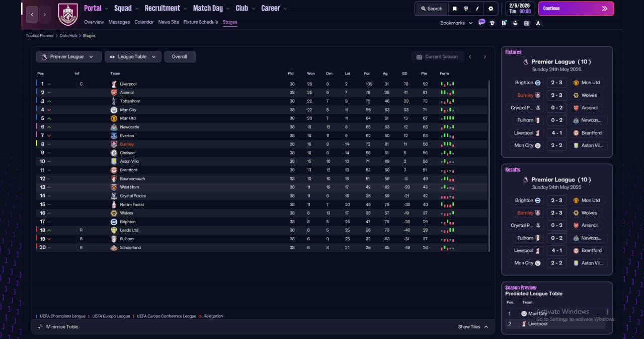The image size is (644, 339).
Task: Sort table by the Pts column header
Action: pos(424,74)
